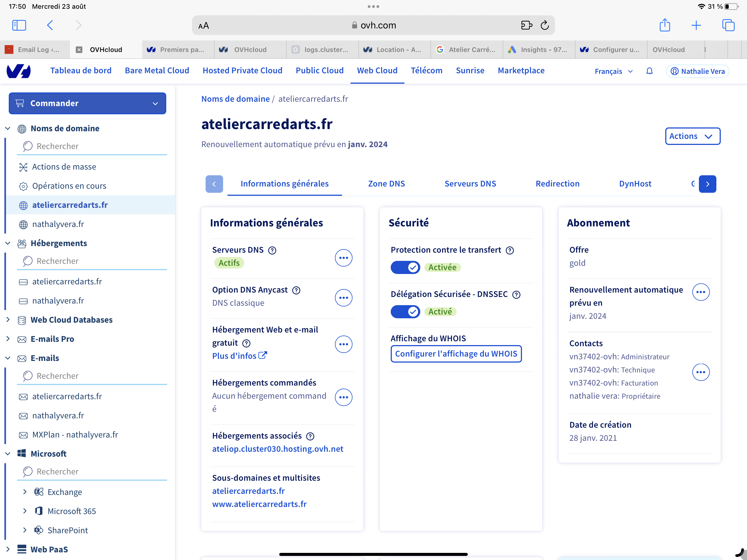747x560 pixels.
Task: Open the Contacts three-dot menu
Action: (x=701, y=372)
